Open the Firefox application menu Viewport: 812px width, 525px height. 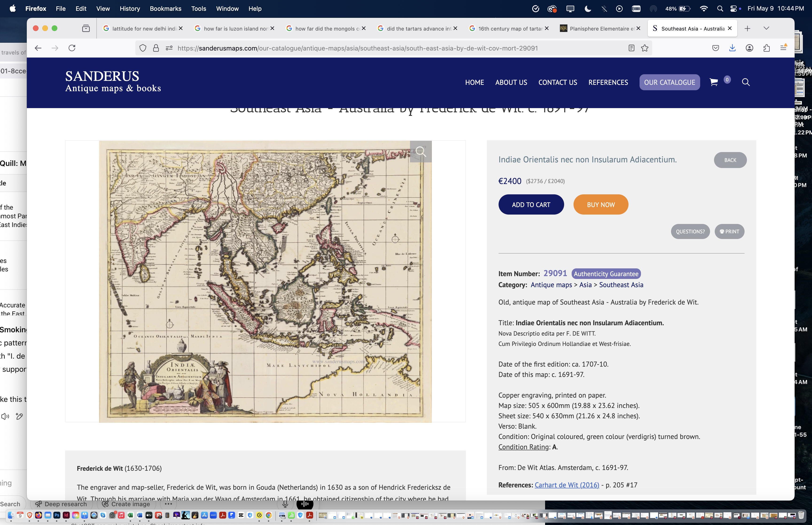(783, 48)
